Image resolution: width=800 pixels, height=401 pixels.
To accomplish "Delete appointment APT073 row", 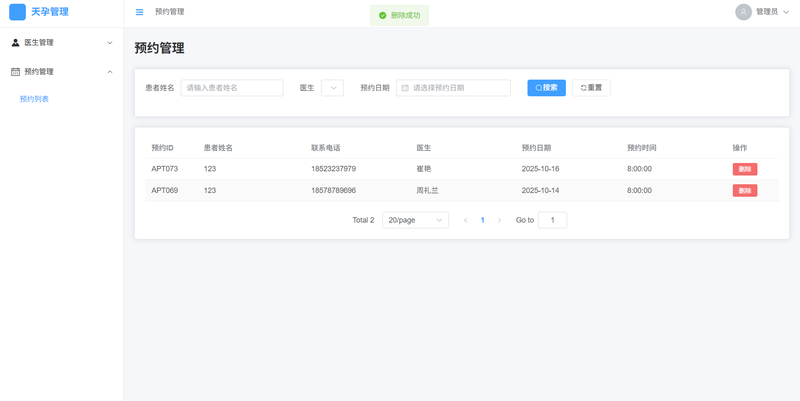I will (744, 169).
